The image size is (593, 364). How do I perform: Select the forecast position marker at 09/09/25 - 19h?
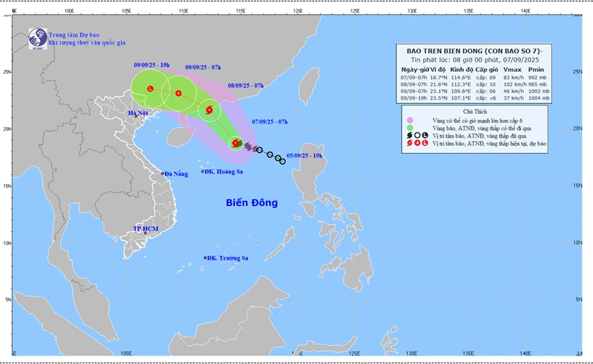(150, 88)
